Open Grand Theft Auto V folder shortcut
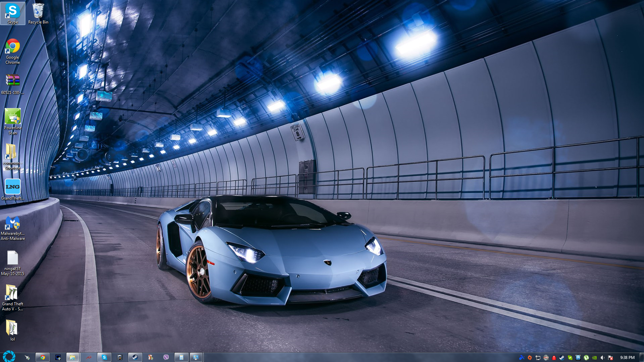The width and height of the screenshot is (644, 362). click(x=12, y=298)
